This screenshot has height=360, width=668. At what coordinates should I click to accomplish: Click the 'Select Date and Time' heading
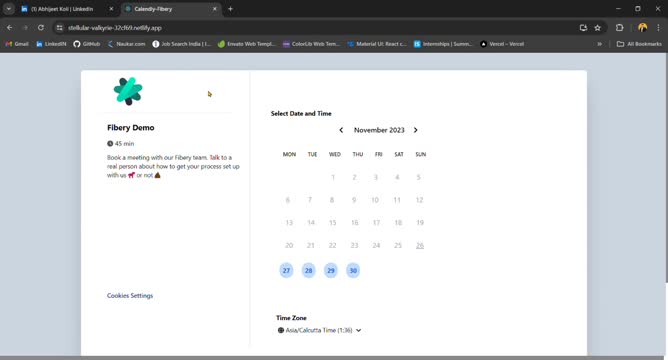pyautogui.click(x=301, y=113)
